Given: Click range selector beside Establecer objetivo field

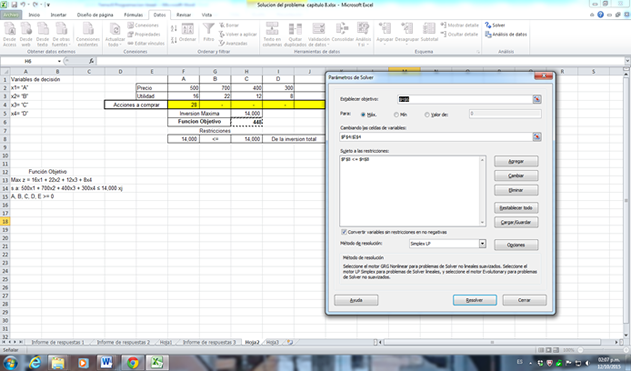Looking at the screenshot, I should (537, 99).
